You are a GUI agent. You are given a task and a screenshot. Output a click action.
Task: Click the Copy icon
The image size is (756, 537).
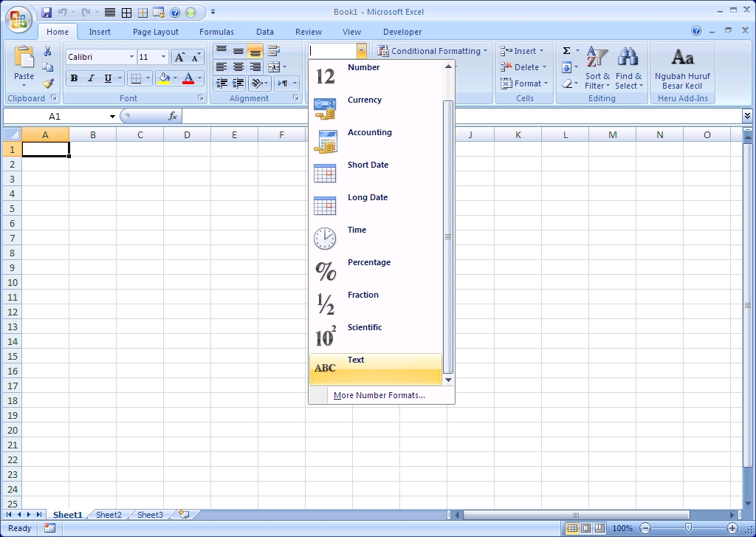coord(48,67)
